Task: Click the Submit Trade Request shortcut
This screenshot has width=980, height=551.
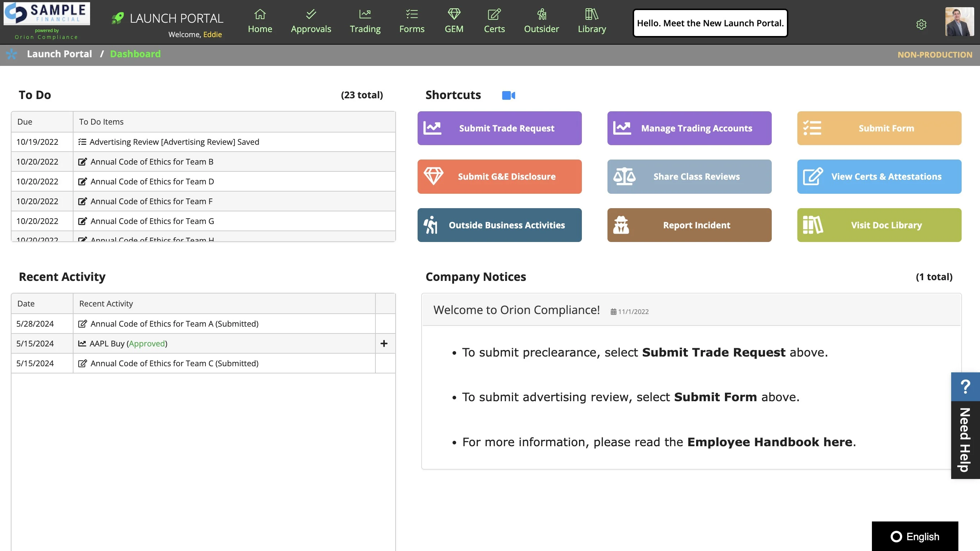Action: pyautogui.click(x=499, y=128)
